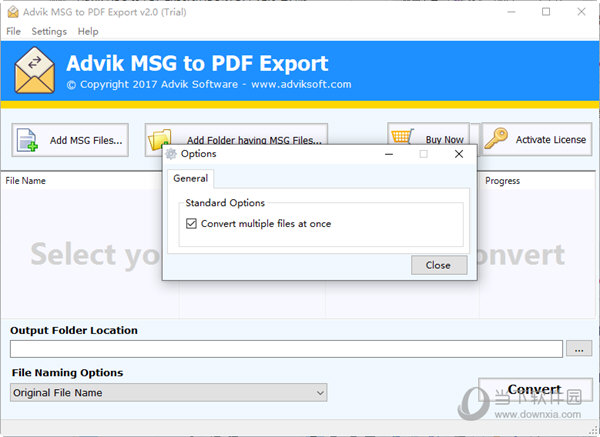Click the Output Folder Location text field
This screenshot has width=600, height=437.
click(286, 349)
